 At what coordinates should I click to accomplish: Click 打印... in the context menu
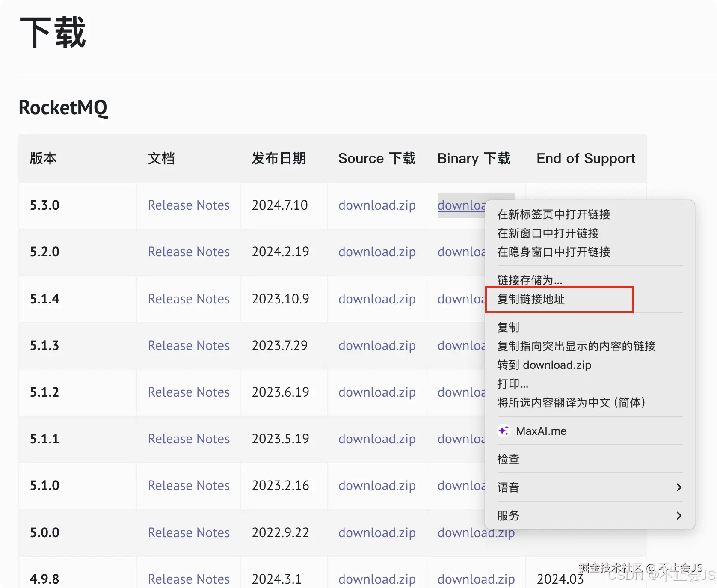tap(513, 383)
